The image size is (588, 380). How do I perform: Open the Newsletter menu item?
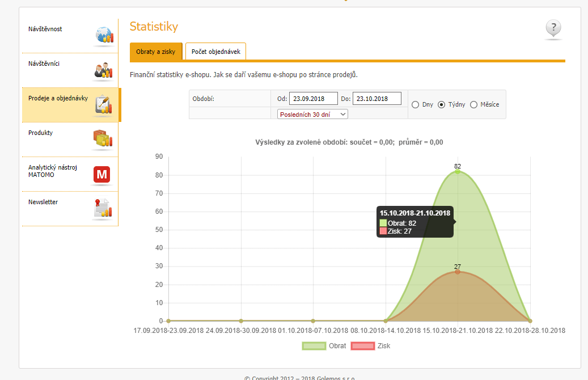pos(70,209)
